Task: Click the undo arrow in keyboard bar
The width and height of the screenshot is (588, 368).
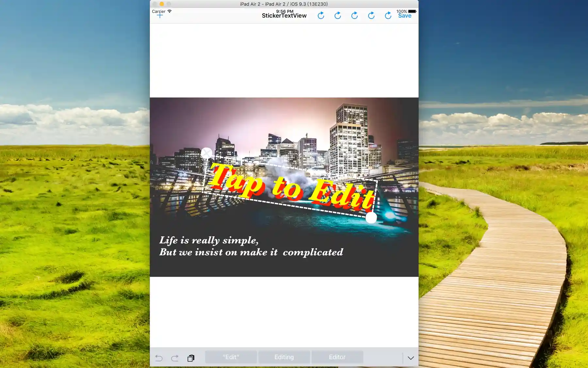Action: 159,358
